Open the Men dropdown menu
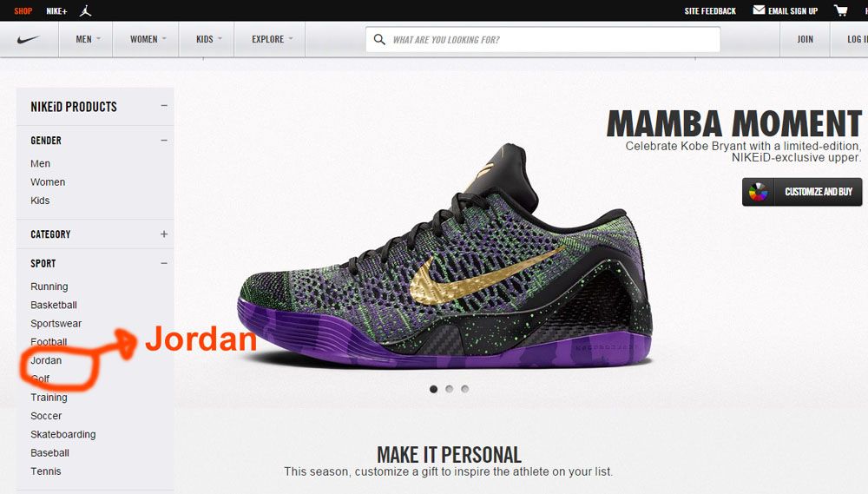The height and width of the screenshot is (494, 868). click(88, 39)
